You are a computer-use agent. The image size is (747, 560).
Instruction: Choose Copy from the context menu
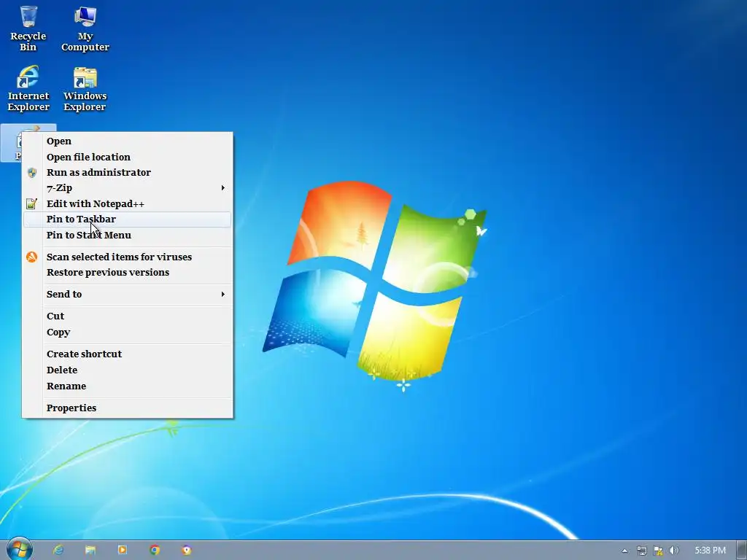[x=127, y=332]
